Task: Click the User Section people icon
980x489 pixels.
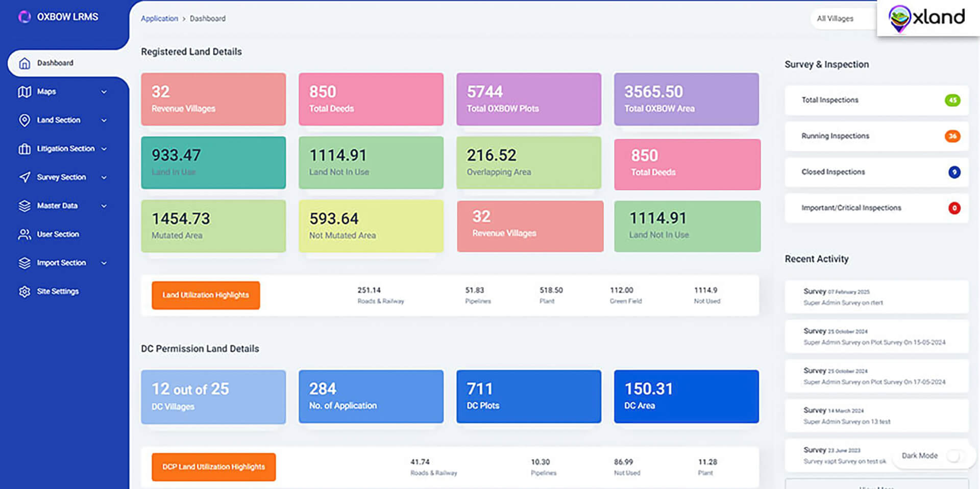Action: pyautogui.click(x=24, y=235)
